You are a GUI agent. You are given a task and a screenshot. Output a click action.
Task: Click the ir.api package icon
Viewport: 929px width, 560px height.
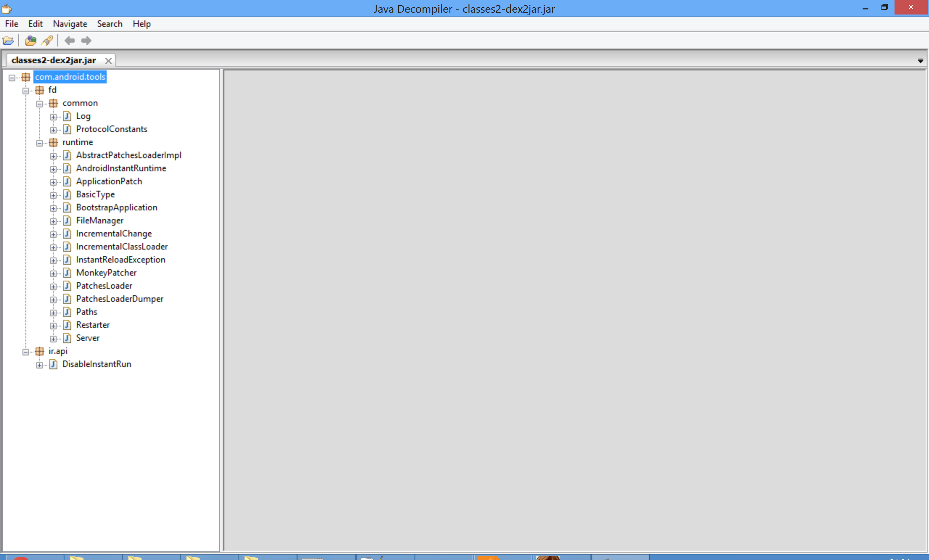pyautogui.click(x=40, y=351)
